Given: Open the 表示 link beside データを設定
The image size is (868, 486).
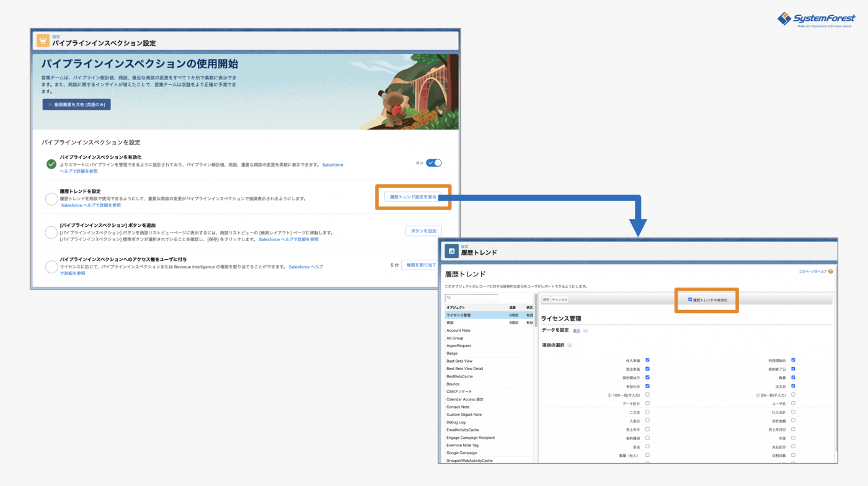Looking at the screenshot, I should tap(577, 331).
